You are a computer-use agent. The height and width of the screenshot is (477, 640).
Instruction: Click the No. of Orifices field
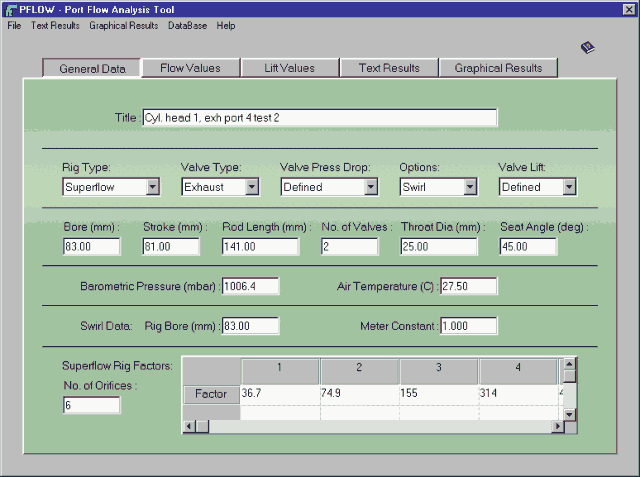(x=91, y=405)
